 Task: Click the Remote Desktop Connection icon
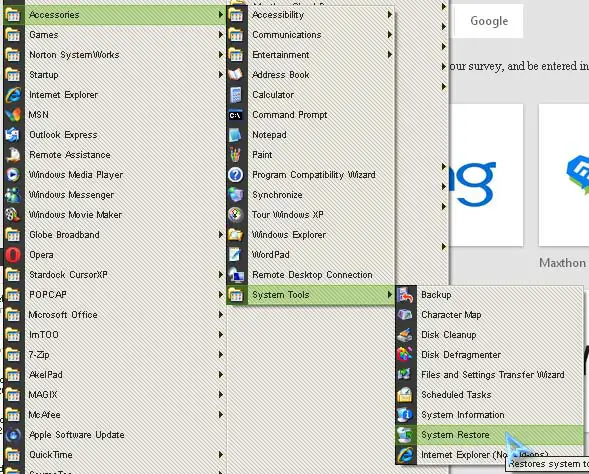236,275
